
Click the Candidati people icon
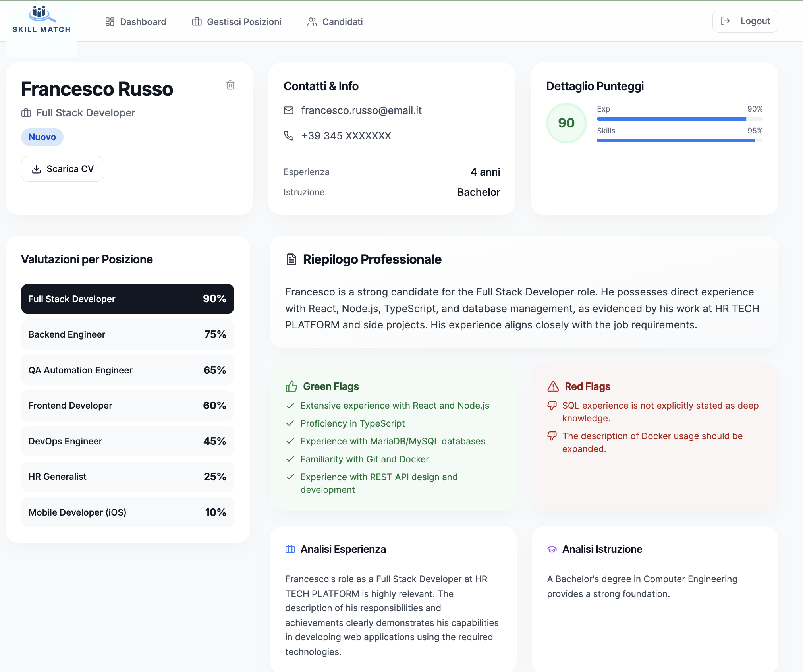[x=312, y=22]
